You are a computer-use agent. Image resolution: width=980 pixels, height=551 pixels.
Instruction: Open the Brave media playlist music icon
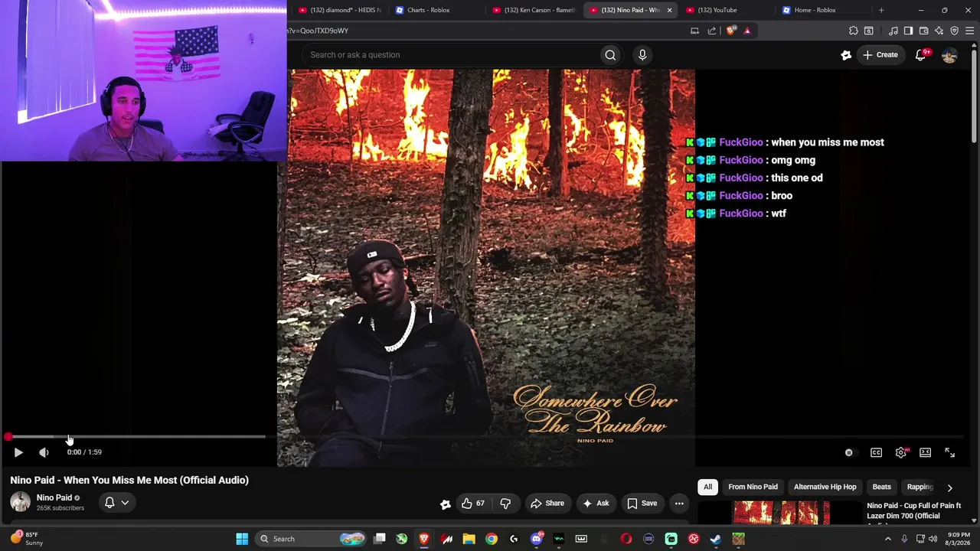(893, 31)
